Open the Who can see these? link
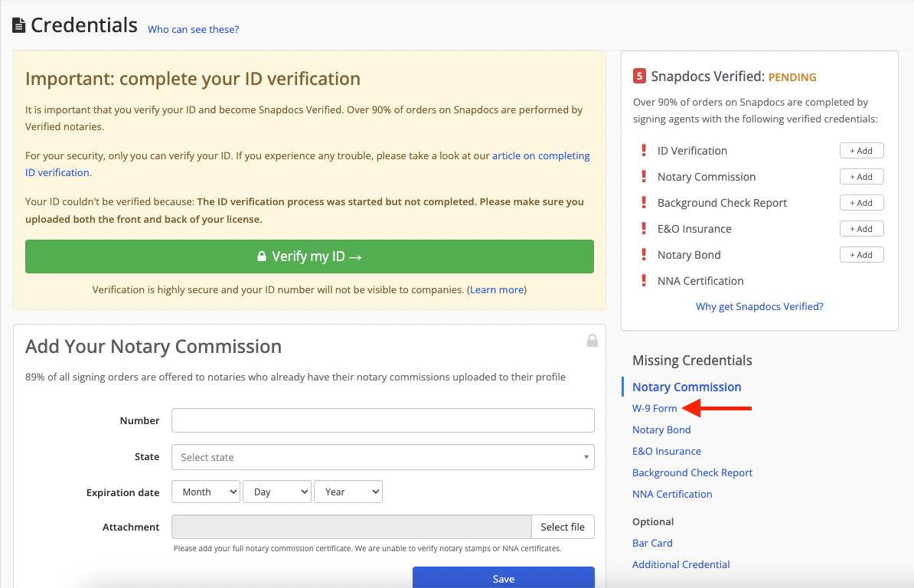This screenshot has height=588, width=914. (193, 30)
